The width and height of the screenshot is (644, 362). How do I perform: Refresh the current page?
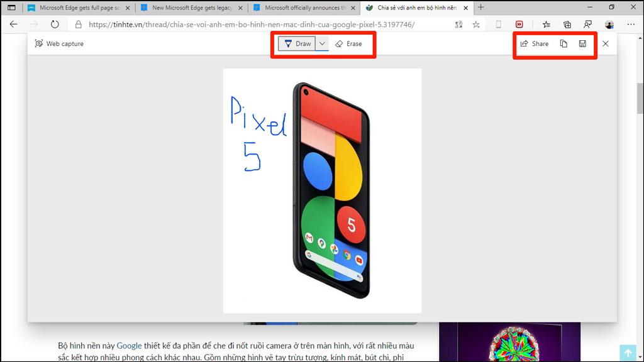coord(55,25)
